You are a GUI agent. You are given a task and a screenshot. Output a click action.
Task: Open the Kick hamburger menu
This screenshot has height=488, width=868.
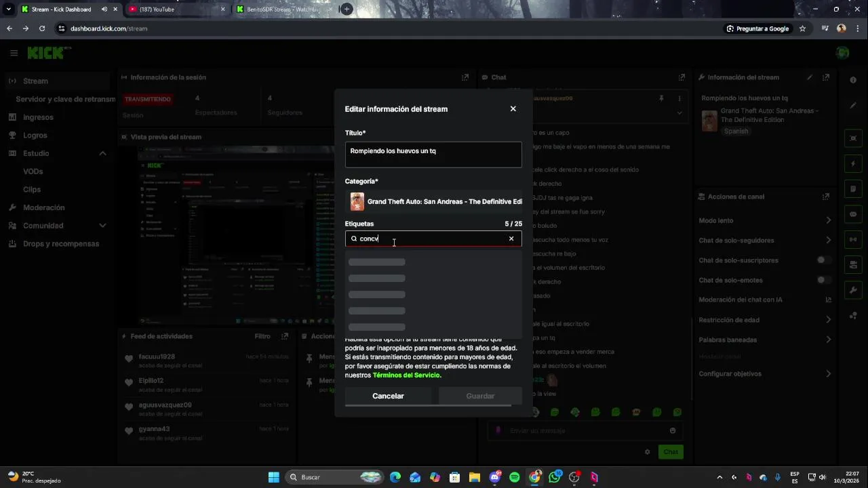coord(14,53)
